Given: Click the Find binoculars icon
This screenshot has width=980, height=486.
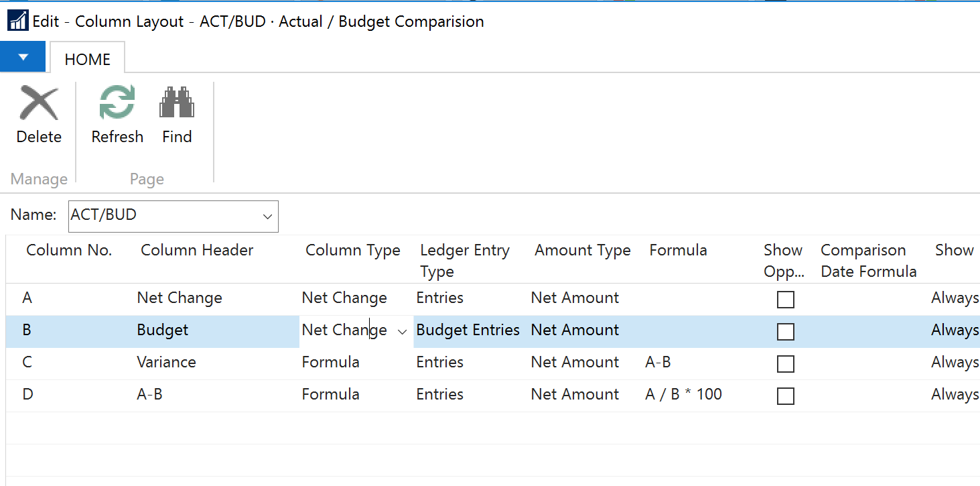Looking at the screenshot, I should point(177,103).
